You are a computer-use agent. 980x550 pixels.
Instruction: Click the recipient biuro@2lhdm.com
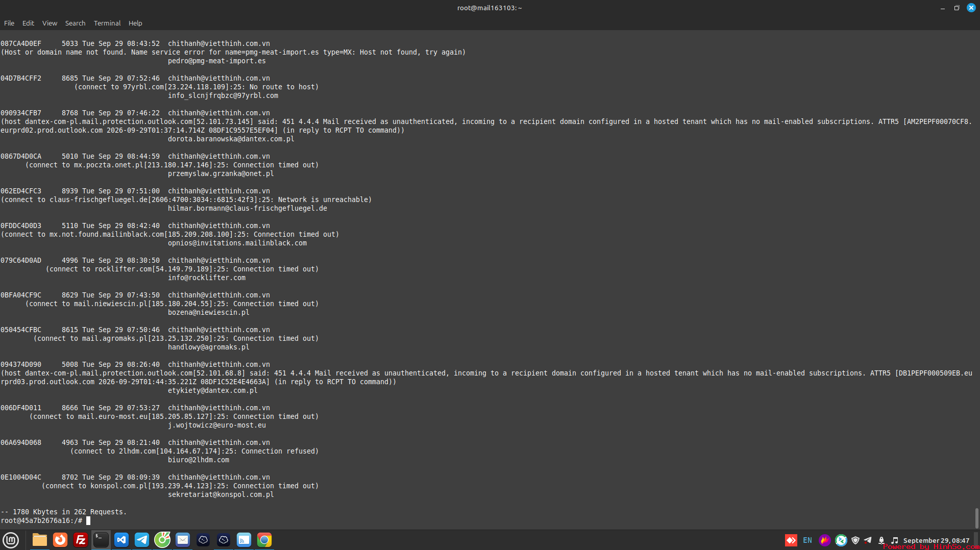pyautogui.click(x=199, y=460)
